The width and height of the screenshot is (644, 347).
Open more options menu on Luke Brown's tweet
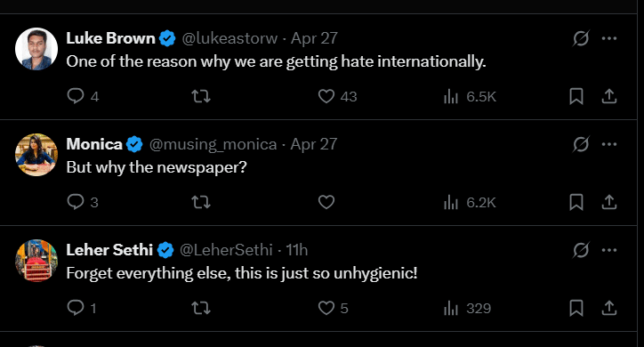(x=609, y=38)
